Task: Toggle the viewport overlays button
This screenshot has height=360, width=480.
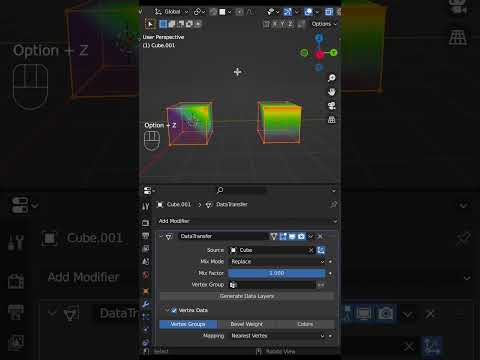Action: 308,12
